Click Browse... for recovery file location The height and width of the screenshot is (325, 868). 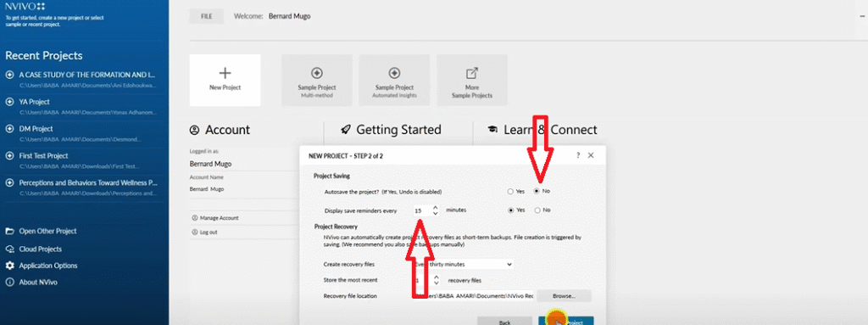(x=564, y=296)
